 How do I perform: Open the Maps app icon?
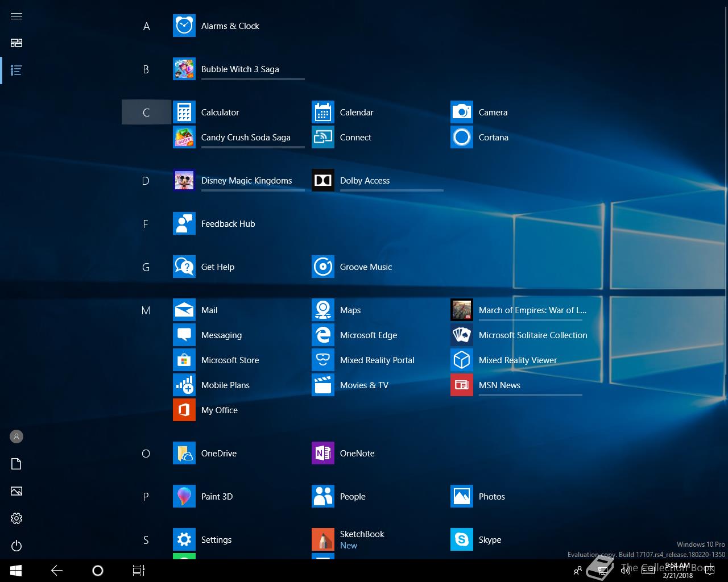323,310
